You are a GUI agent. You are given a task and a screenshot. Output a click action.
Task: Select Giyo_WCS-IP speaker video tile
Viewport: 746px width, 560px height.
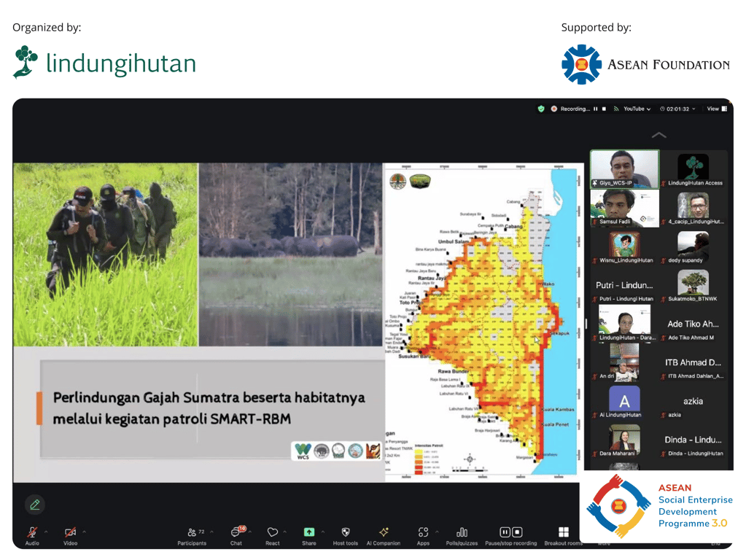[x=625, y=169]
